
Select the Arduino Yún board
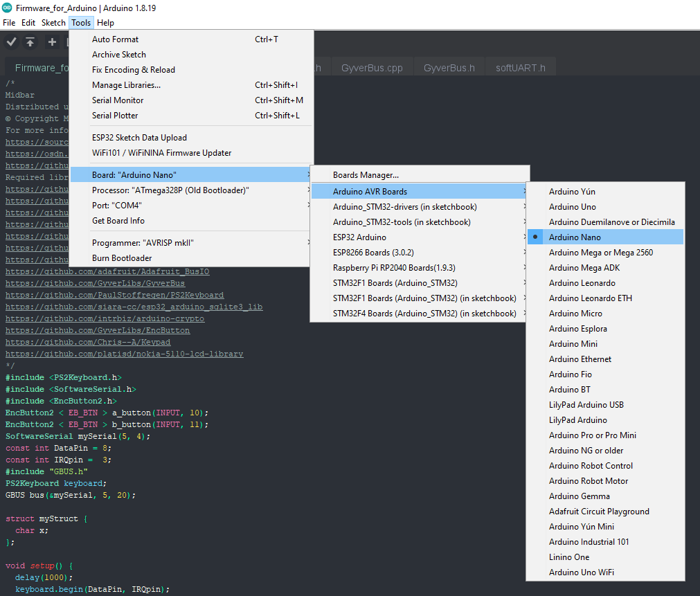coord(605,192)
